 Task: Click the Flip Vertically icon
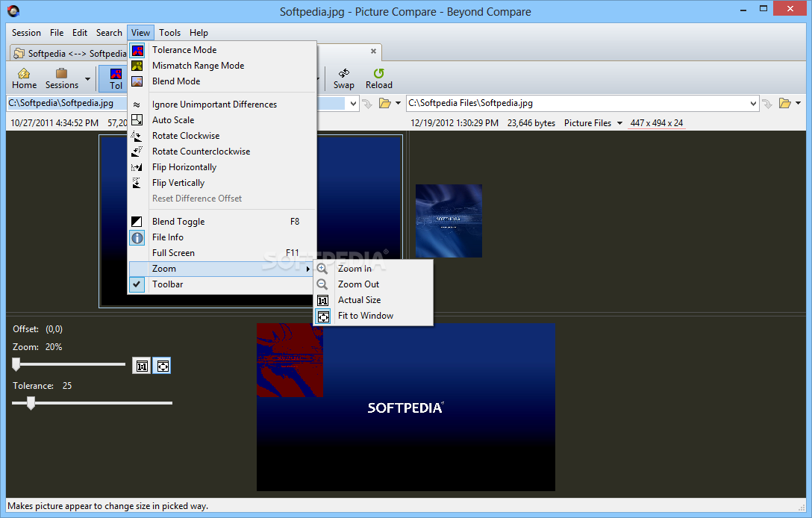137,183
